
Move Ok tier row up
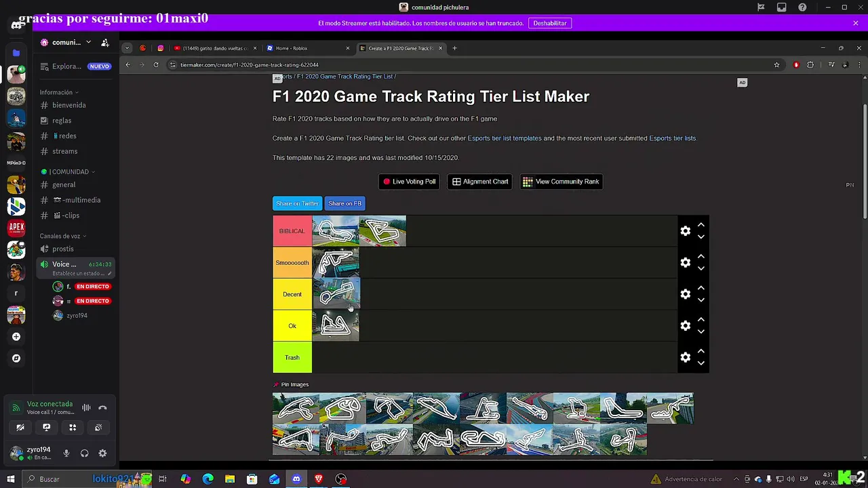(x=701, y=320)
